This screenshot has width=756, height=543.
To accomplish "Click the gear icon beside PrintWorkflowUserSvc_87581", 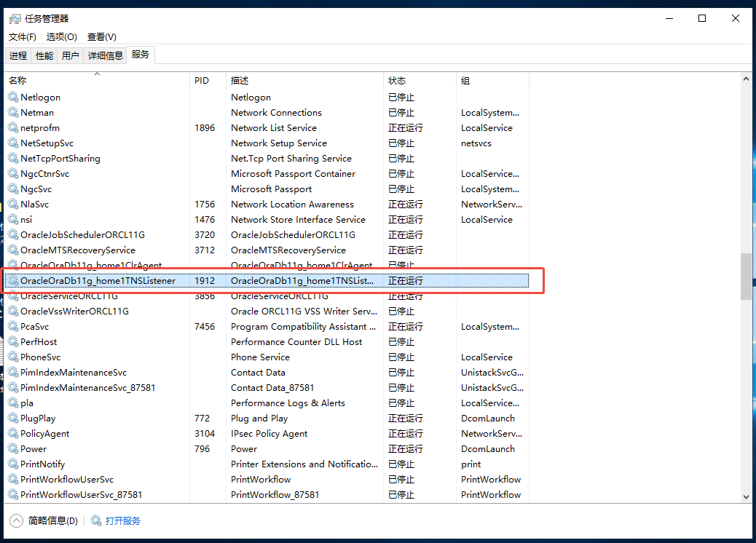I will pyautogui.click(x=13, y=494).
